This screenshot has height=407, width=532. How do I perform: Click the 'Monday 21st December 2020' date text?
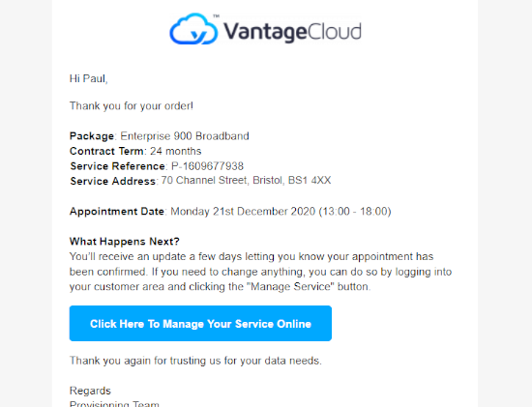243,212
